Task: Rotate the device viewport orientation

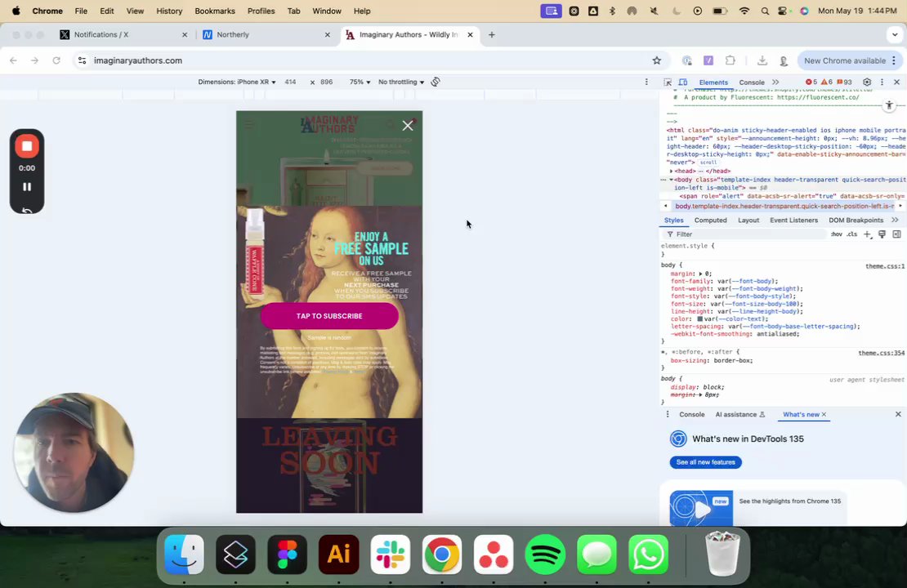Action: 436,82
